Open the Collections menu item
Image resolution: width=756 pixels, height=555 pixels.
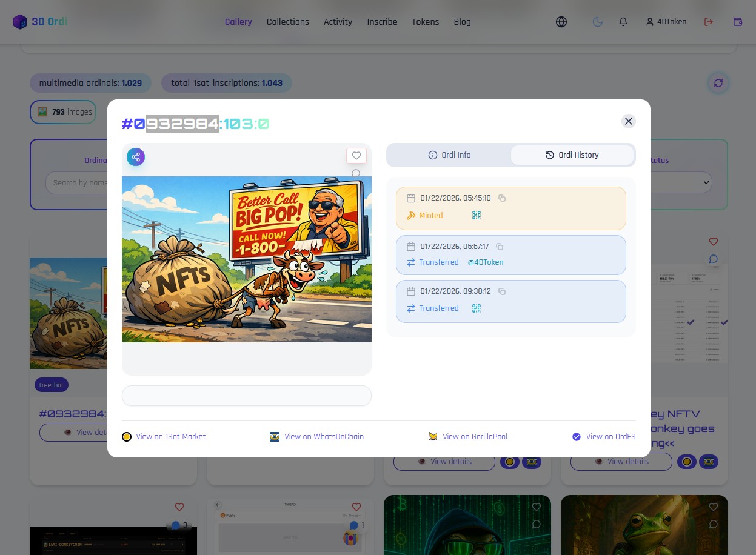288,22
